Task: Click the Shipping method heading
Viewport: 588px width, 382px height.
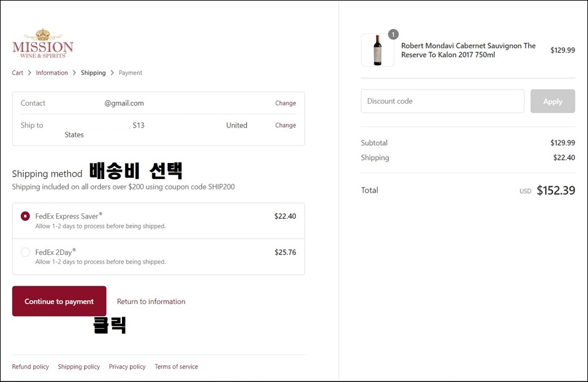Action: click(47, 174)
